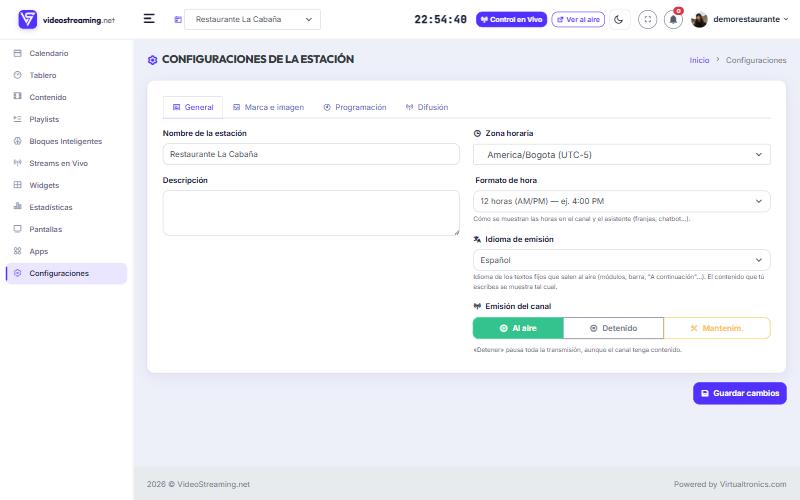This screenshot has height=500, width=800.
Task: Click the Apps sidebar icon
Action: pyautogui.click(x=17, y=251)
